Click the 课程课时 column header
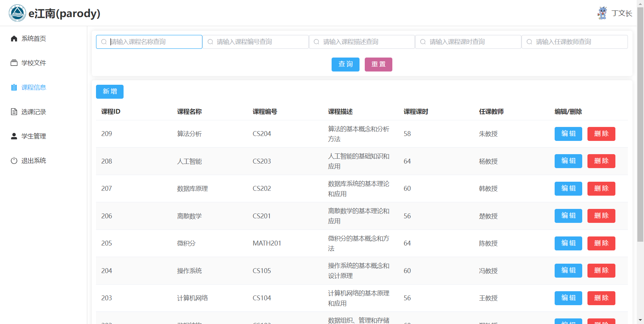Image resolution: width=644 pixels, height=324 pixels. coord(416,112)
